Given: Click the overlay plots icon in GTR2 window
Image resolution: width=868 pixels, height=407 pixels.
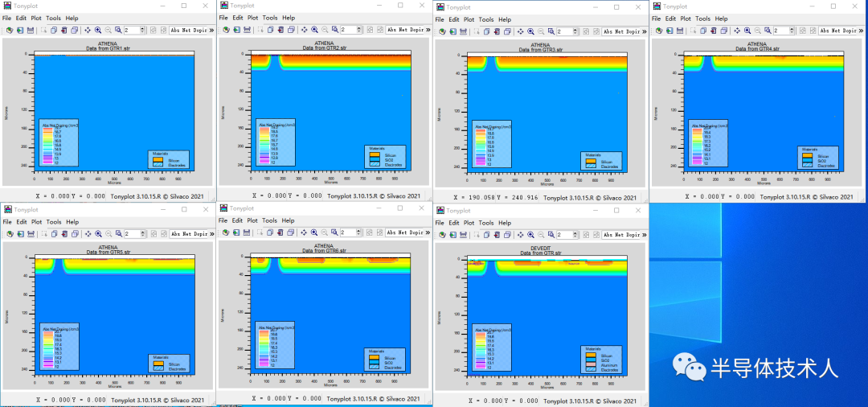Looking at the screenshot, I should (291, 29).
